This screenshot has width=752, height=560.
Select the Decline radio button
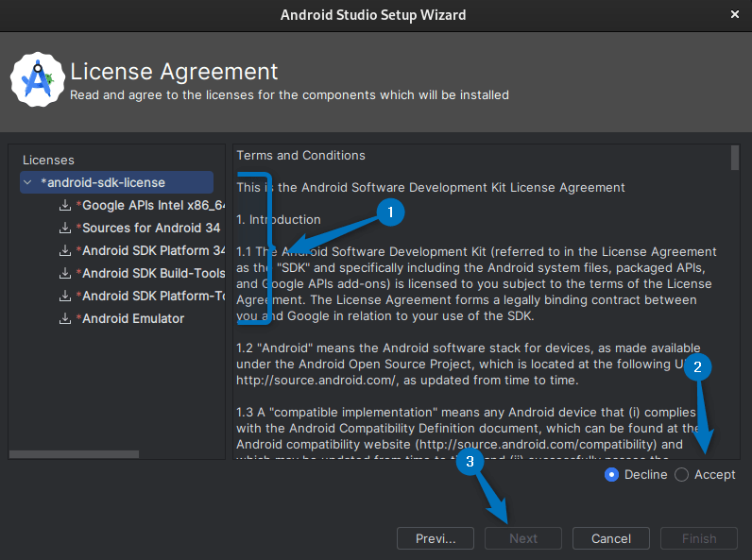(611, 475)
